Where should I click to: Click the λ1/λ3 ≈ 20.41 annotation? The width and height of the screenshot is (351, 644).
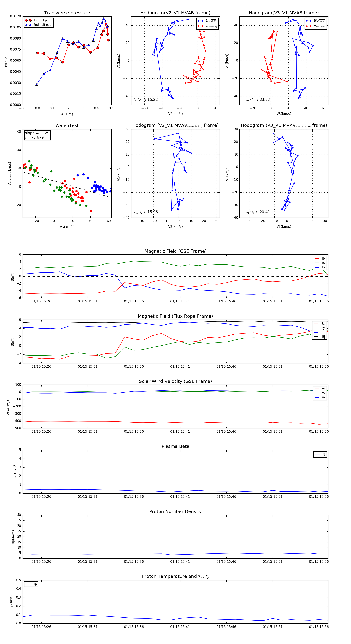point(258,212)
